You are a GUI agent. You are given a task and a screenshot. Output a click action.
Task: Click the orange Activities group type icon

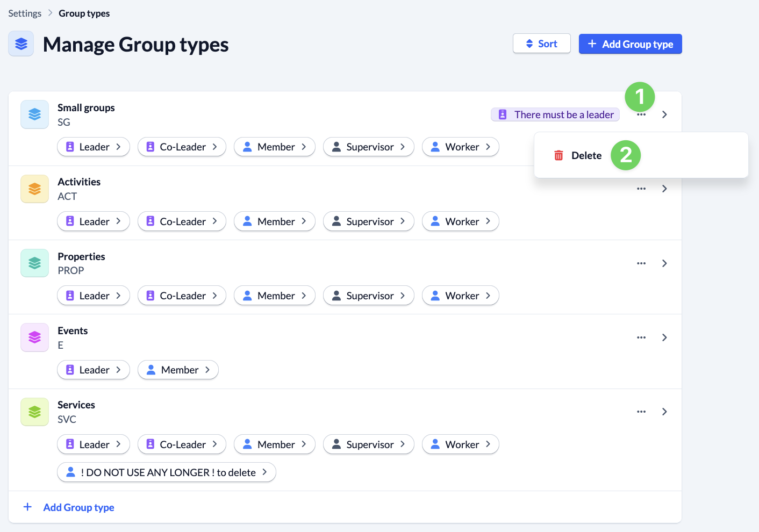pyautogui.click(x=34, y=189)
